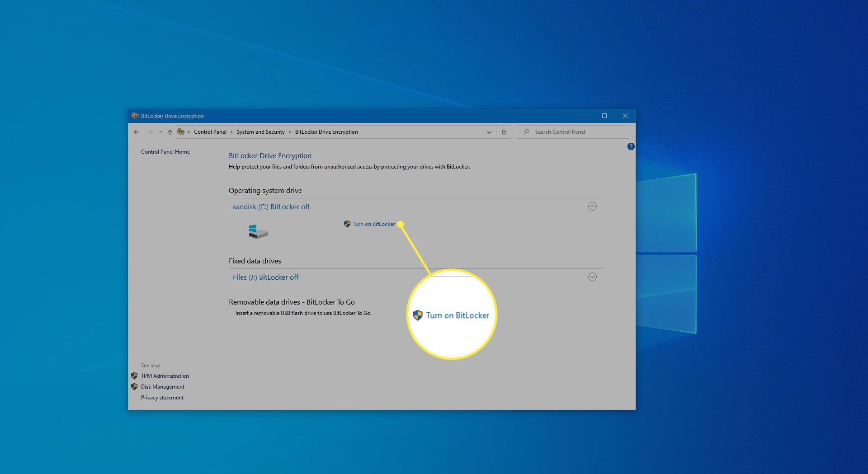Select the Control Panel breadcrumb
868x474 pixels.
click(x=210, y=132)
